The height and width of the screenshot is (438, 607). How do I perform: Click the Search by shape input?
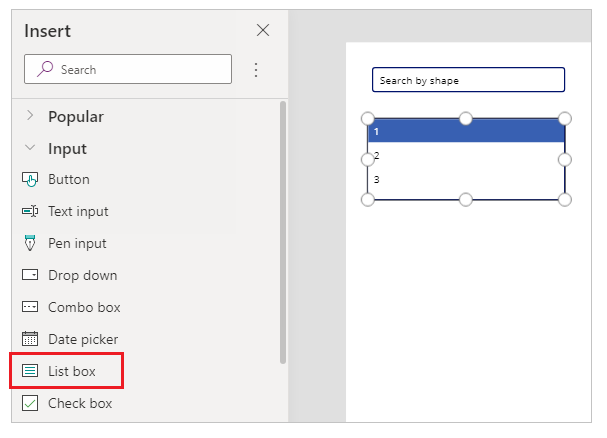(468, 80)
